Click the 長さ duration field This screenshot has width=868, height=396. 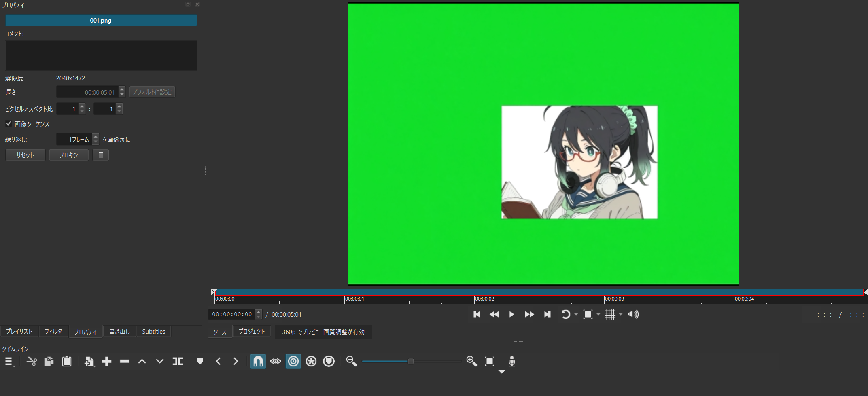(87, 92)
